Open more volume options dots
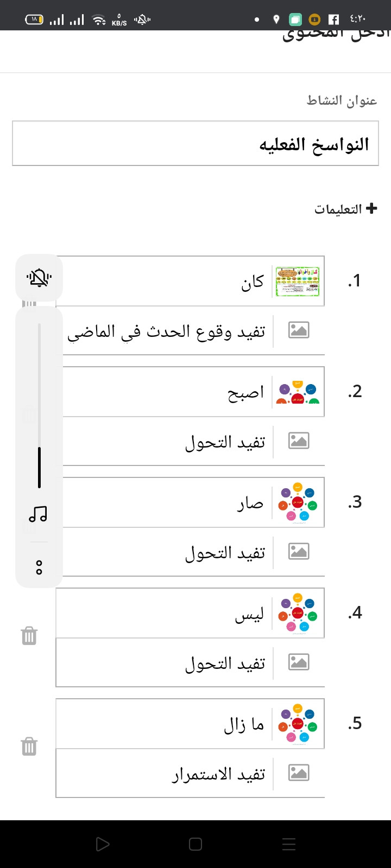The height and width of the screenshot is (868, 391). (39, 567)
